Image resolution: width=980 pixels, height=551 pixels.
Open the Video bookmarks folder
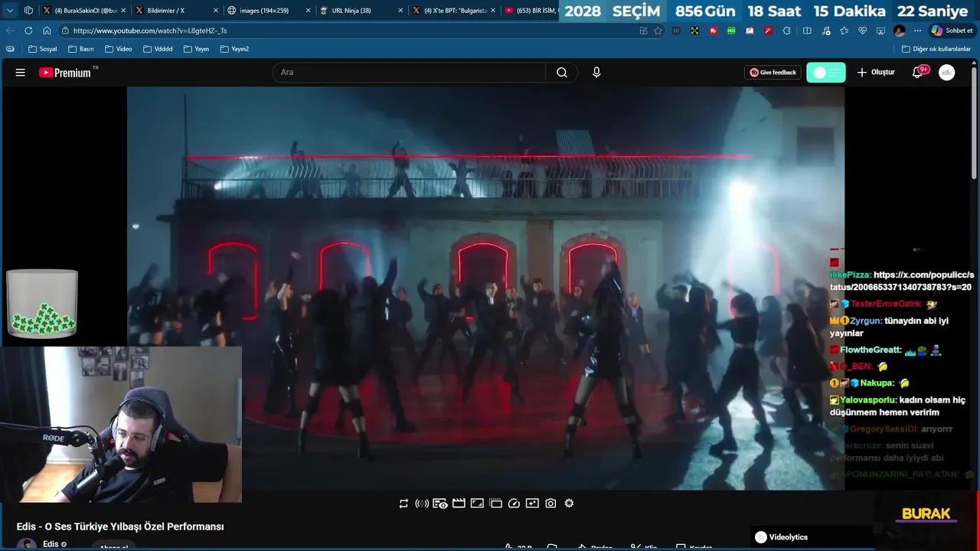pos(118,49)
